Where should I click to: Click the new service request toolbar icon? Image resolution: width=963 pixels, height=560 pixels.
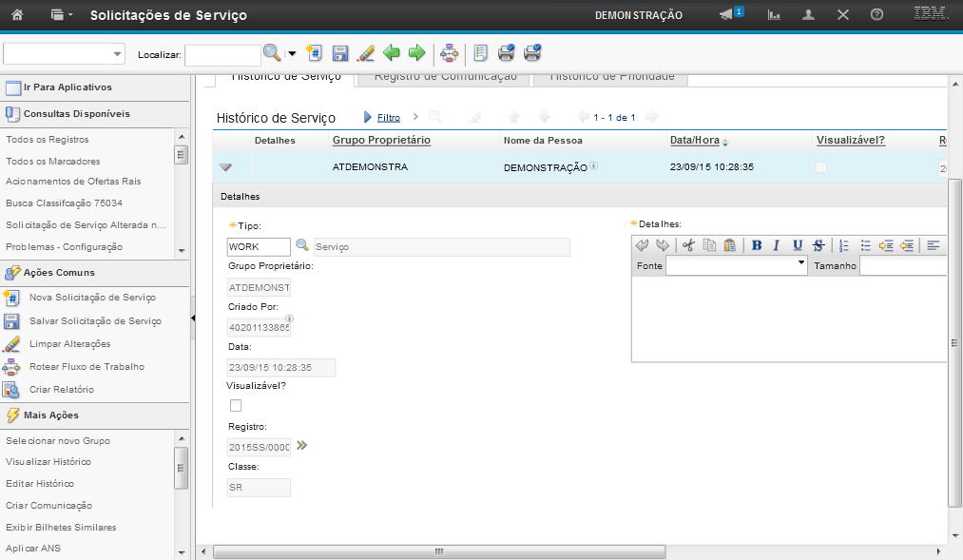point(315,53)
